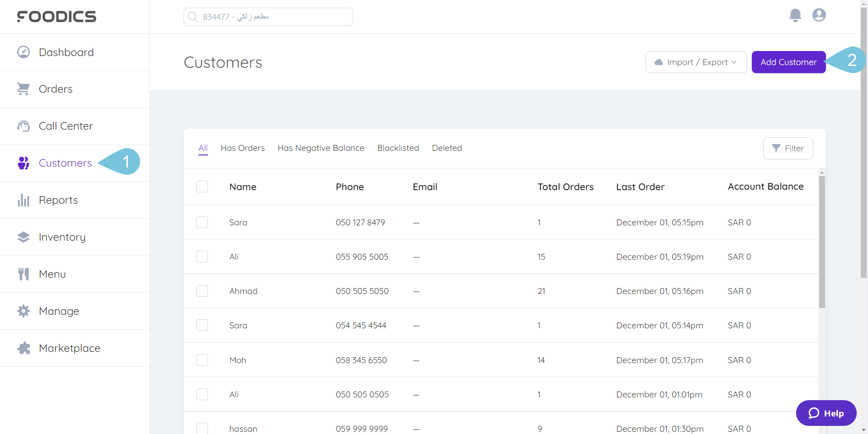Viewport: 868px width, 434px height.
Task: Open customer Sara with phone 050 127 8479
Action: [x=238, y=222]
